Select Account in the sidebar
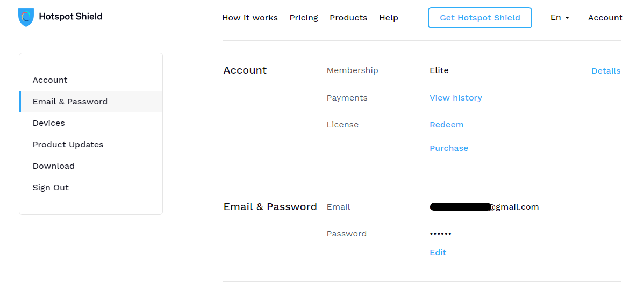644x294 pixels. 91,80
